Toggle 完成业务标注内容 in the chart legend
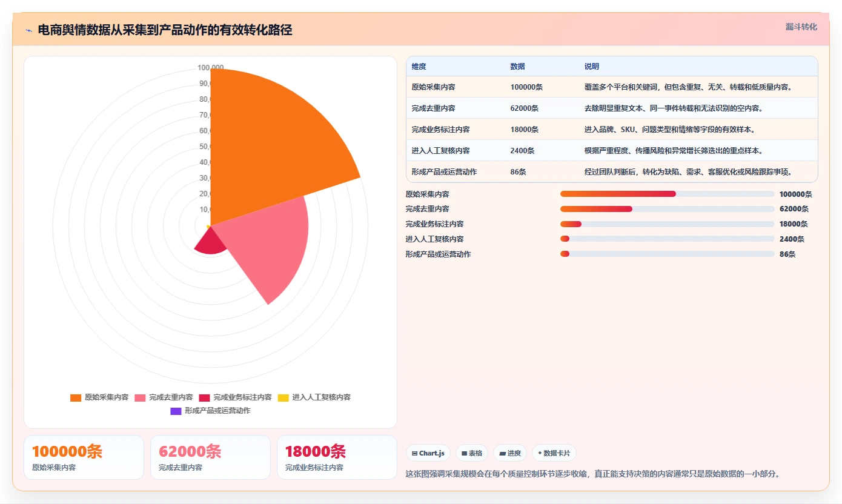The width and height of the screenshot is (842, 504). click(235, 397)
